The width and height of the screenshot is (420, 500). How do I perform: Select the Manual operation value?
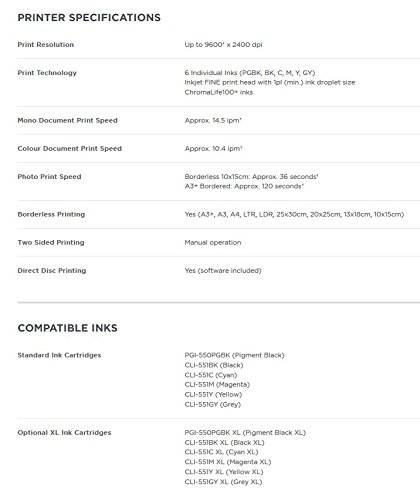click(x=213, y=242)
